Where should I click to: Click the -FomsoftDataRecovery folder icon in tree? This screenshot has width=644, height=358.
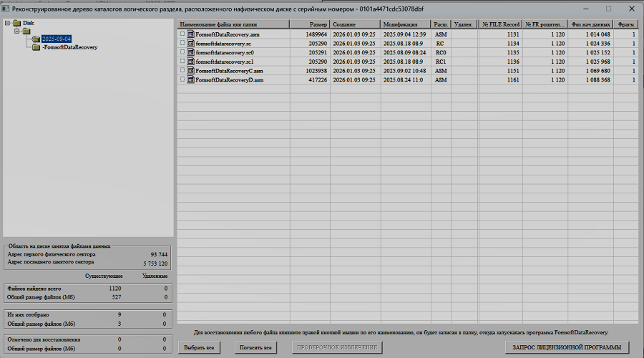click(36, 47)
